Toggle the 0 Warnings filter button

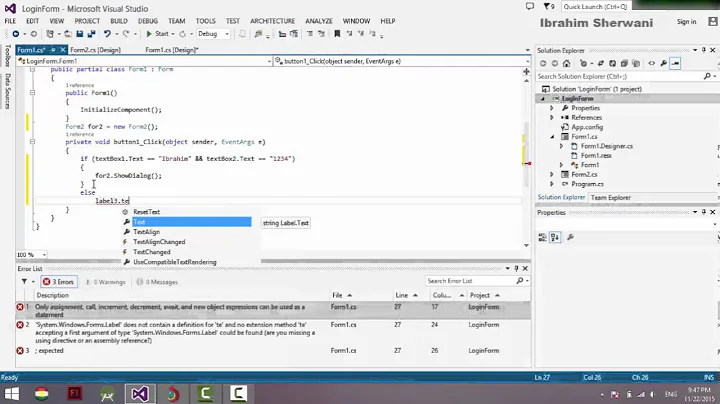coord(106,282)
